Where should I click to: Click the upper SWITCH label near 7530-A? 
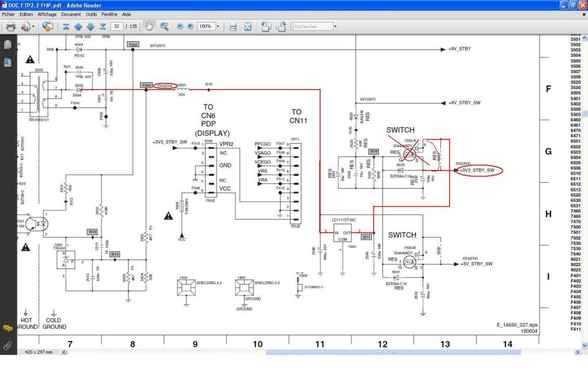click(x=400, y=130)
